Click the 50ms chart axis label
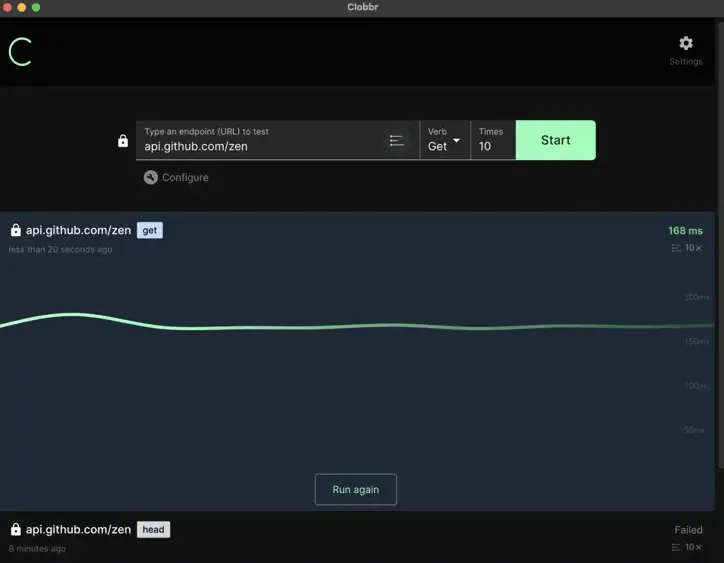Screen dimensions: 724x563 [x=694, y=430]
